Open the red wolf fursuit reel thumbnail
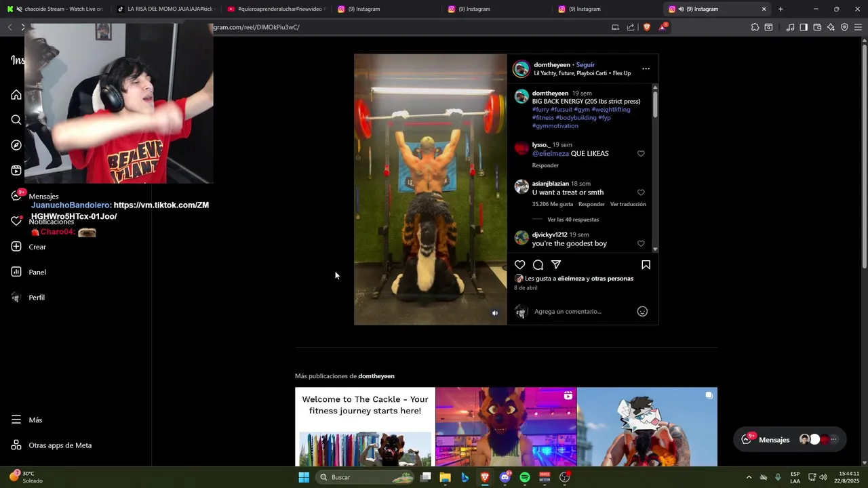This screenshot has height=488, width=868. 506,427
